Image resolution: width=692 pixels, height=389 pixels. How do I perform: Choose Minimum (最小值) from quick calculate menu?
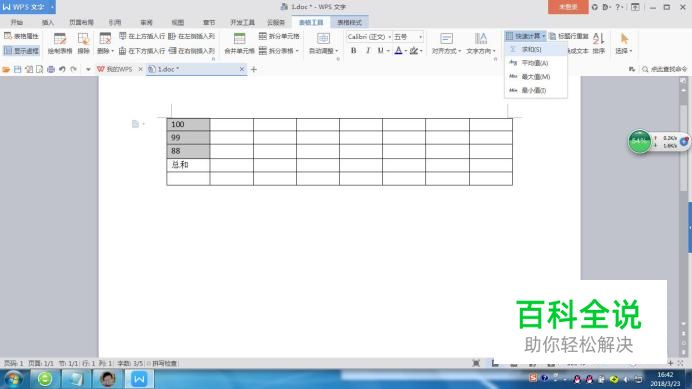[535, 90]
